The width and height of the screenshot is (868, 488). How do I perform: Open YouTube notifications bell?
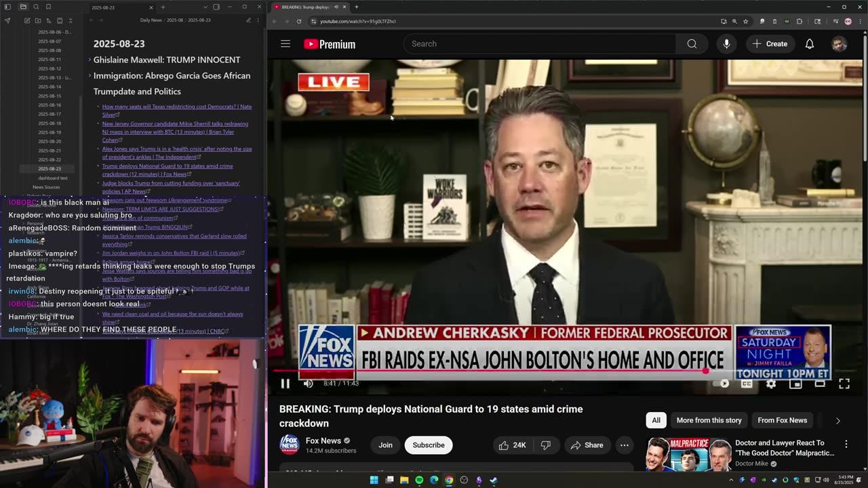(x=809, y=44)
